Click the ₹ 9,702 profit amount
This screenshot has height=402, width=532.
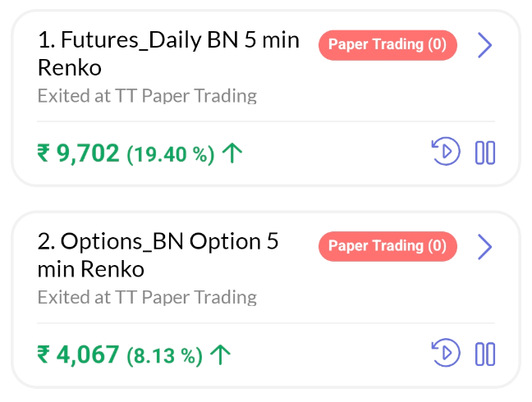(x=88, y=153)
